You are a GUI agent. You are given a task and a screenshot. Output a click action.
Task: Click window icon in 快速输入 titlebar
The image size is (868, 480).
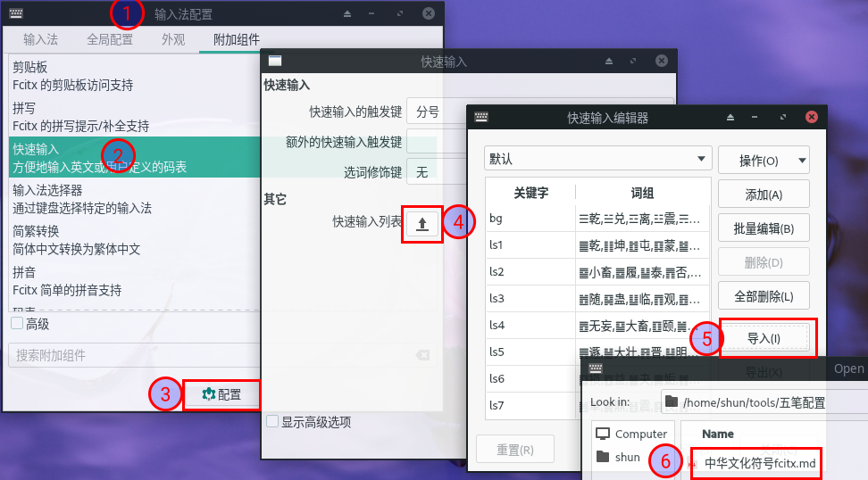pyautogui.click(x=274, y=61)
